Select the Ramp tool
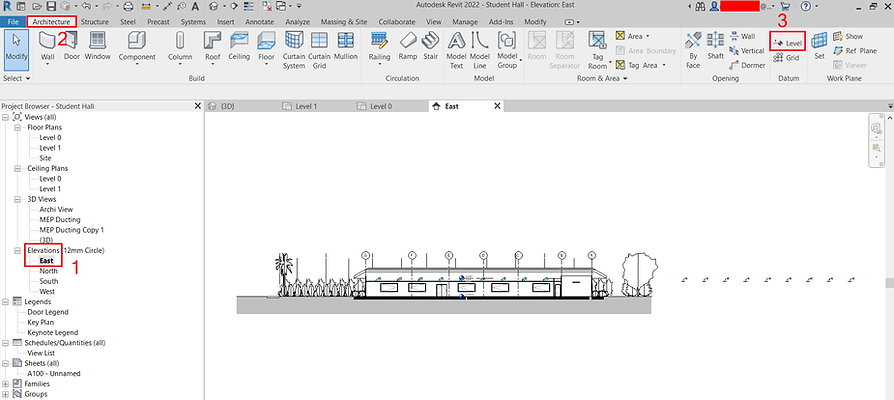The height and width of the screenshot is (400, 894). point(408,46)
